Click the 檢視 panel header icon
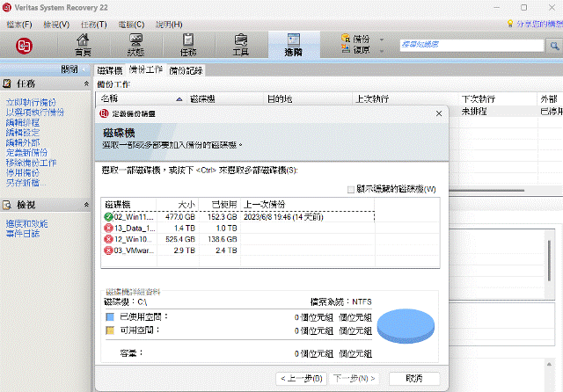Viewport: 563px width, 392px height. point(7,205)
